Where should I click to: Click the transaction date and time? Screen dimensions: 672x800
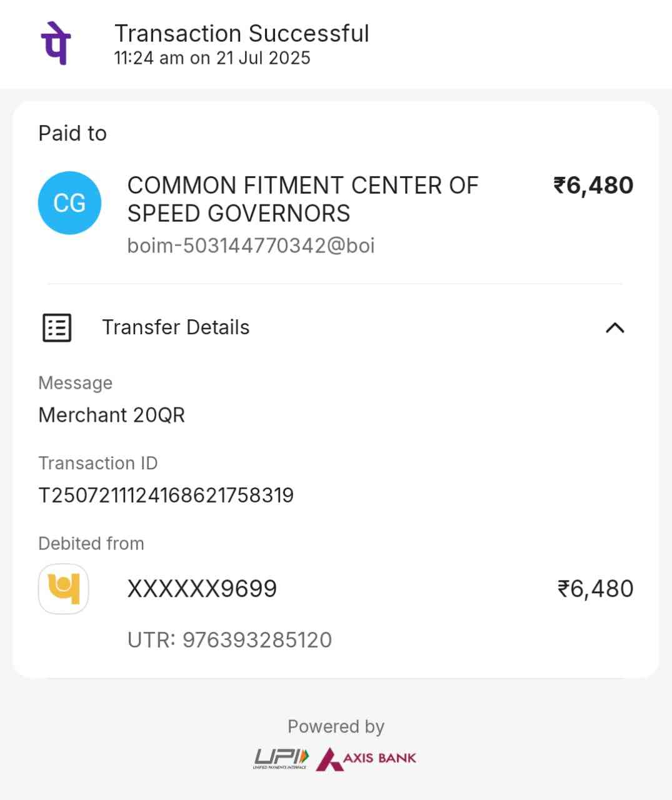click(x=212, y=58)
